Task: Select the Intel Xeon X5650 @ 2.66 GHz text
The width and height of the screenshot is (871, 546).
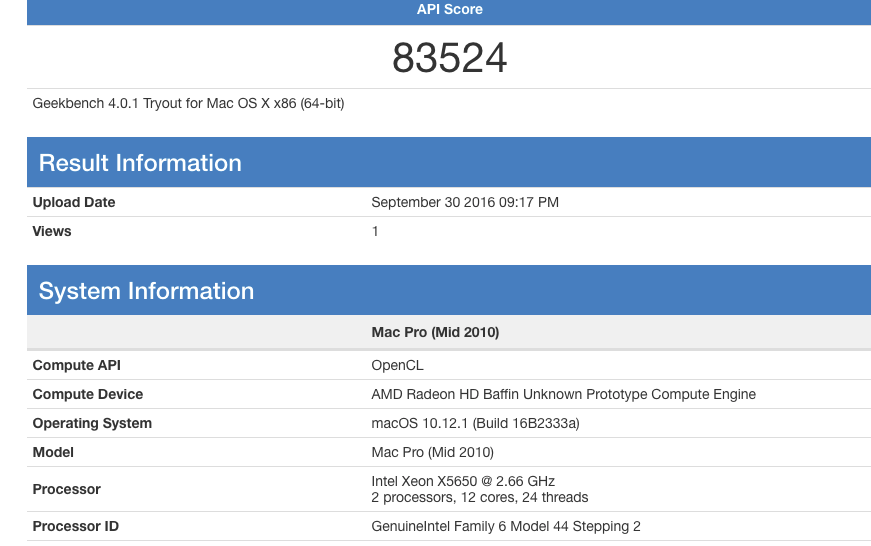Action: click(x=463, y=481)
